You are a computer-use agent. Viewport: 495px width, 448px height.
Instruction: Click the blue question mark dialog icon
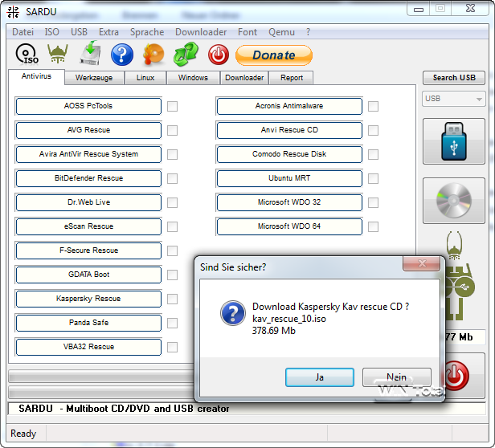(x=233, y=313)
